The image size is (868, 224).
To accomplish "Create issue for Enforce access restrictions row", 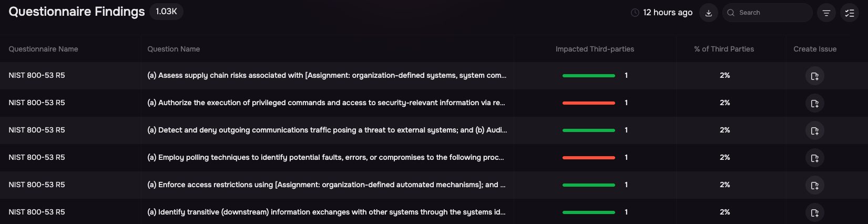I will click(x=814, y=186).
